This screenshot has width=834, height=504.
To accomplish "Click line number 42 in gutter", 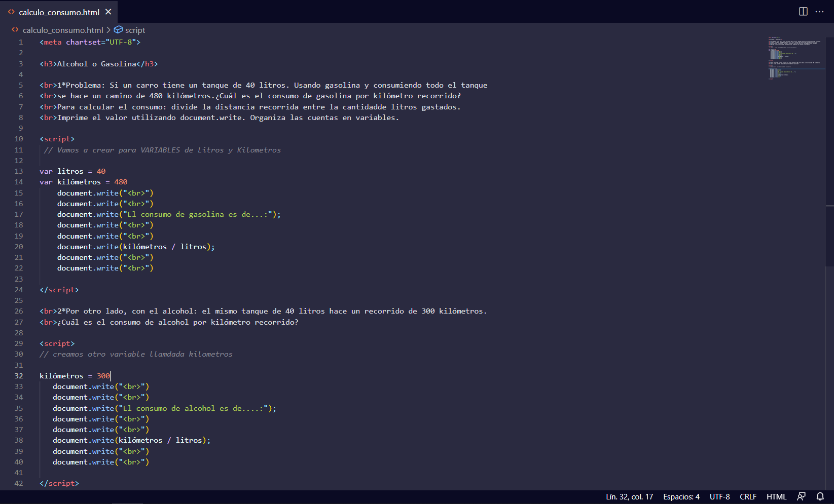I will [x=19, y=483].
